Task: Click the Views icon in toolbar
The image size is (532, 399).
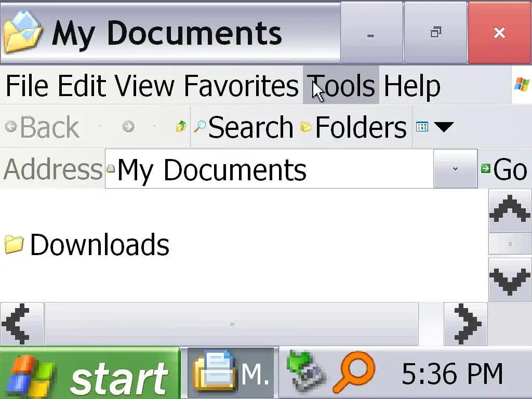Action: 422,127
